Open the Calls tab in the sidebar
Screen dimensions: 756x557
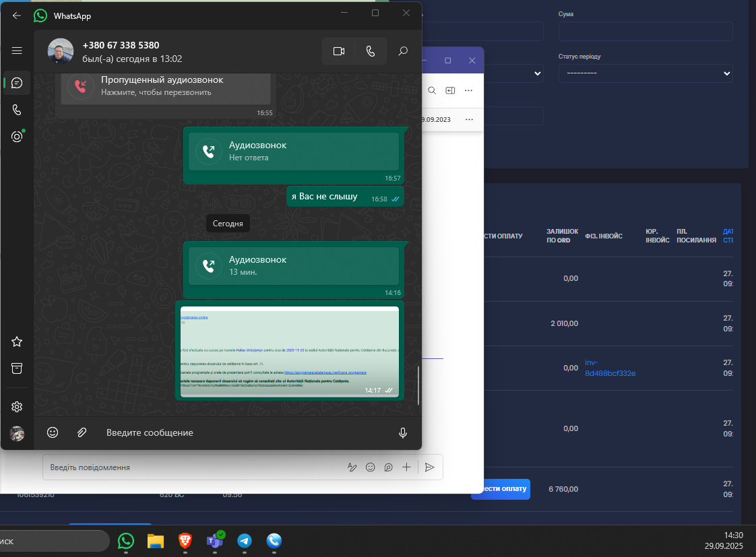[x=17, y=110]
